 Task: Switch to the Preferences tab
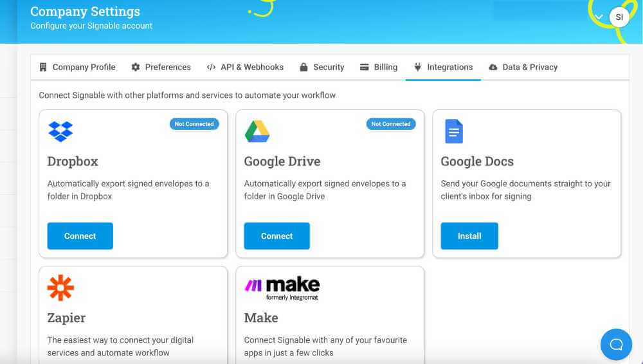pyautogui.click(x=161, y=67)
